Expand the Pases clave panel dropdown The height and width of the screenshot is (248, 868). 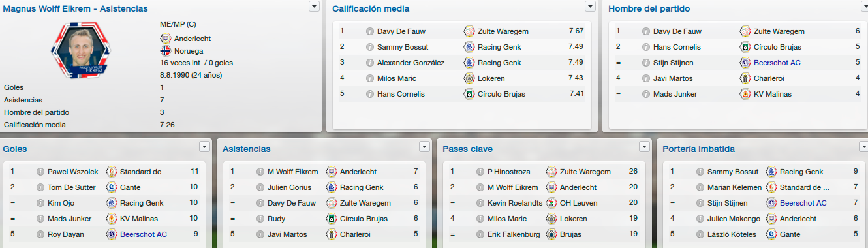point(645,146)
